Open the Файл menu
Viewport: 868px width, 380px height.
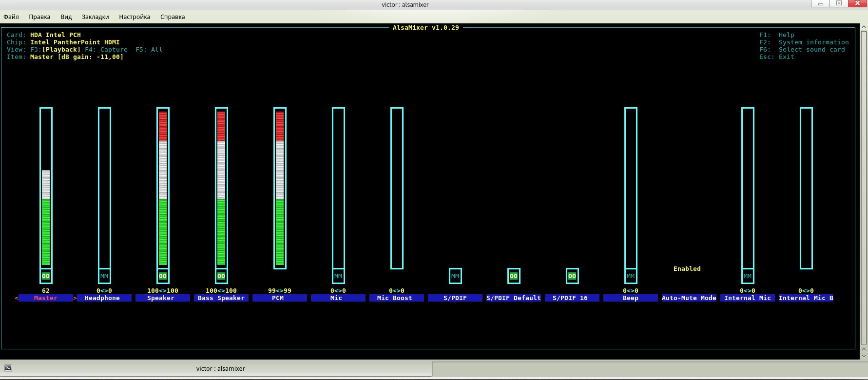click(x=11, y=17)
